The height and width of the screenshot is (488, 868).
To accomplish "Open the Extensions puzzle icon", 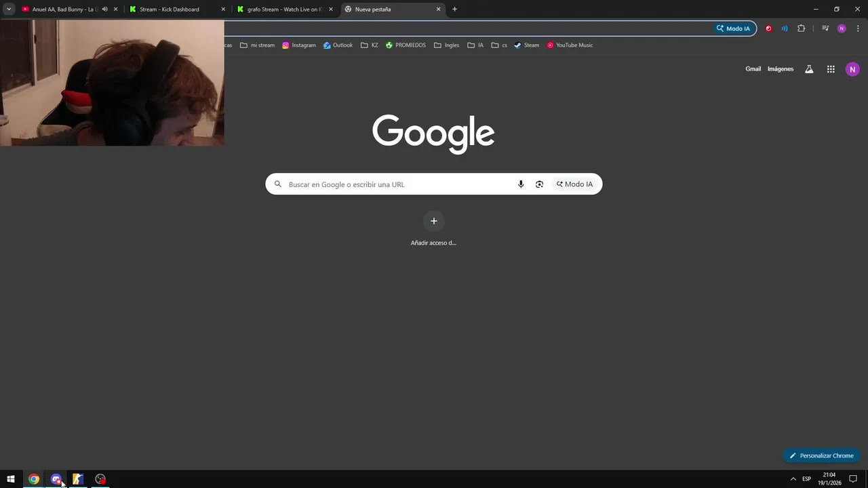I will [x=802, y=28].
